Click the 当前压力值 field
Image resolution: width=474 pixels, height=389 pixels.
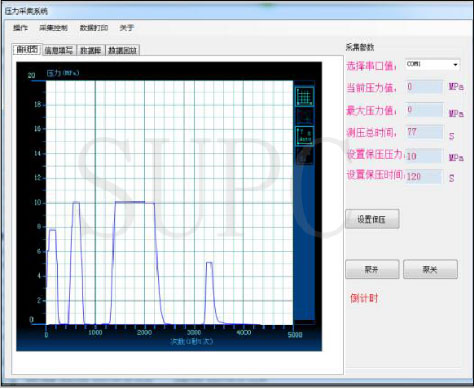pos(424,87)
